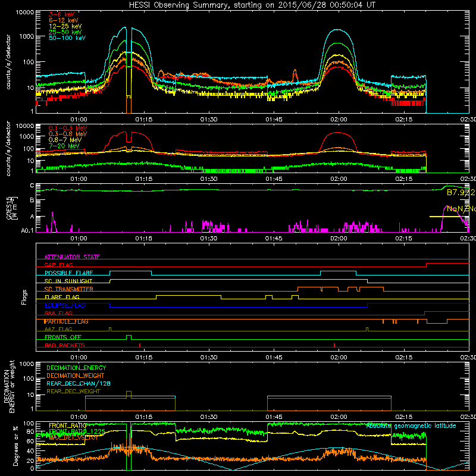Click the 01:15 tick label under the Flags panel

click(x=143, y=358)
